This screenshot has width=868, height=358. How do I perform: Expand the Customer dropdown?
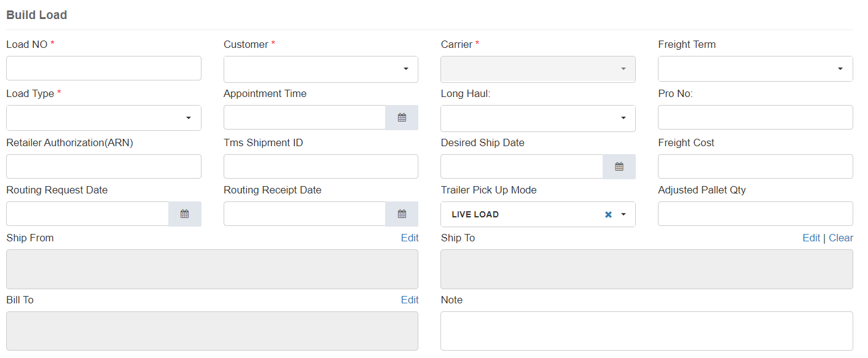(405, 69)
